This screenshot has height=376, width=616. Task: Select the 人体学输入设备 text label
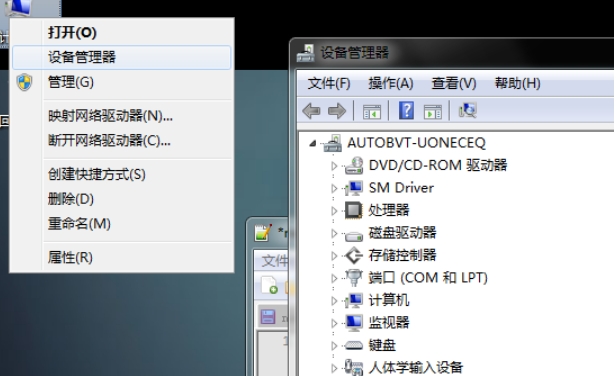click(416, 368)
